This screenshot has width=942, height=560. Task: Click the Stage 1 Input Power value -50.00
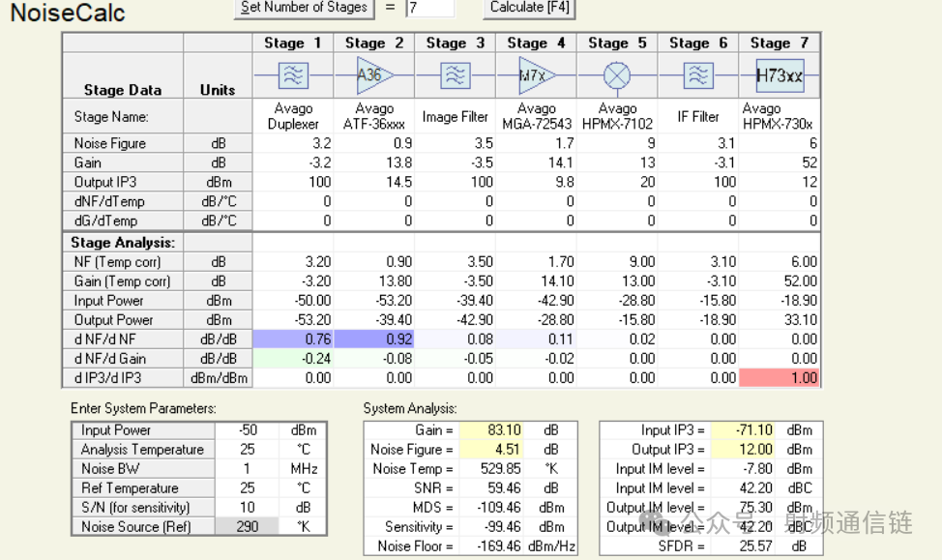tap(293, 300)
